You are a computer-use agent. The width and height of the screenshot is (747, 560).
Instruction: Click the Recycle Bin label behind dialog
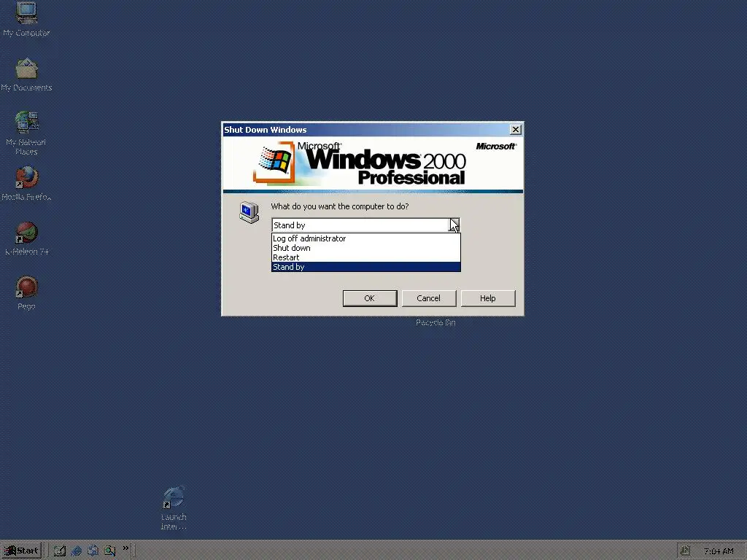click(436, 323)
